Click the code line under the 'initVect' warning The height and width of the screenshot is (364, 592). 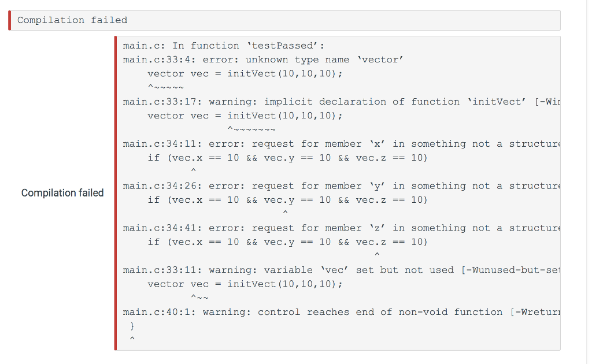coord(245,116)
